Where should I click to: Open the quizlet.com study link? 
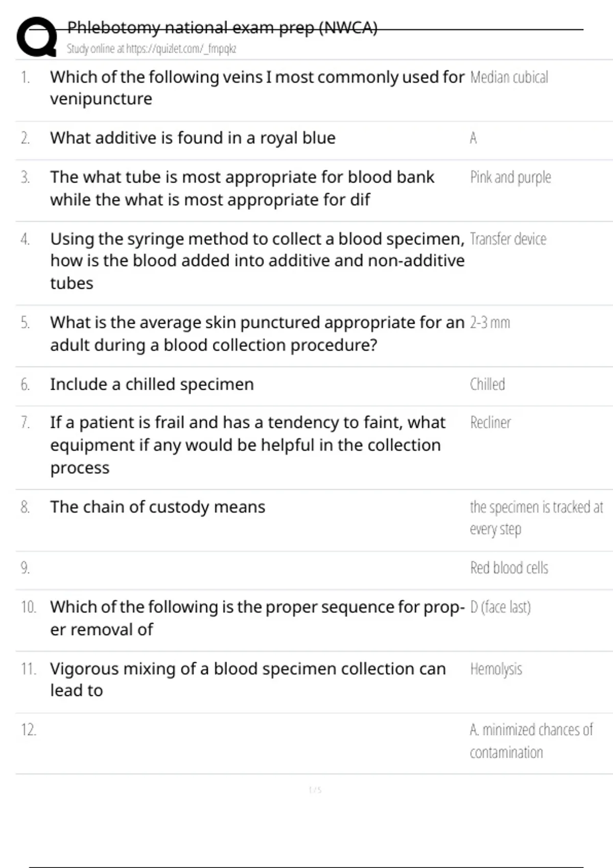151,49
